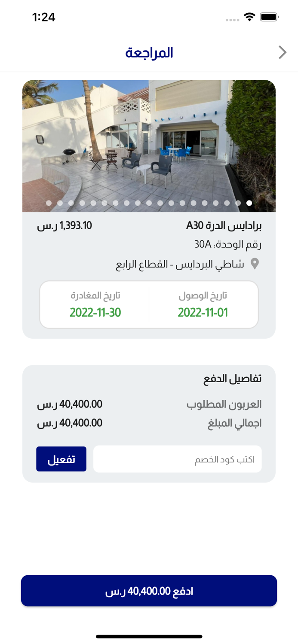Tap the clock showing 1:24
The width and height of the screenshot is (298, 644).
(x=44, y=18)
